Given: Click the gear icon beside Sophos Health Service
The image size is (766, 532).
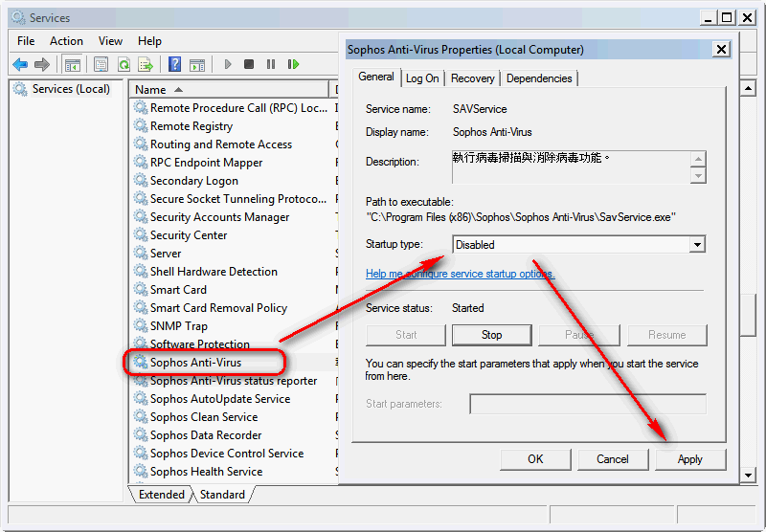Looking at the screenshot, I should (x=141, y=471).
